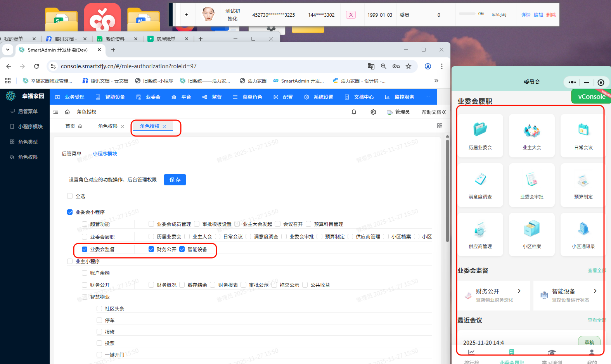
Task: Open the vConsole button
Action: click(591, 97)
